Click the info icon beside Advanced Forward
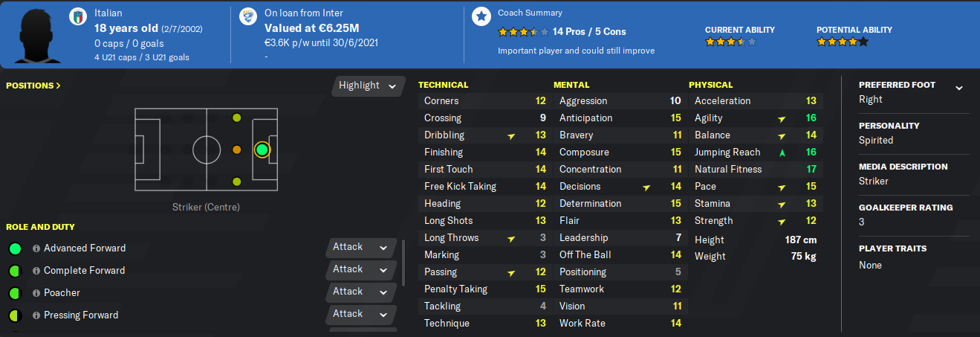 [x=36, y=248]
